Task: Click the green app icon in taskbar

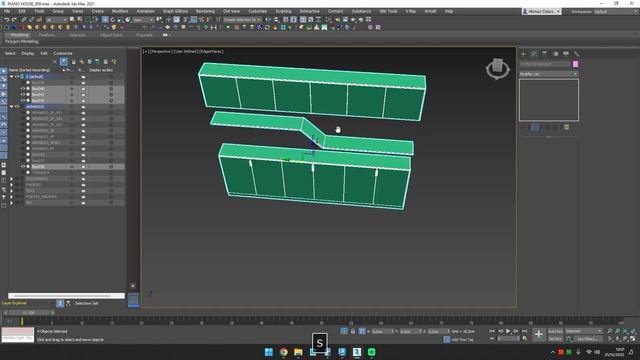Action: tap(371, 352)
